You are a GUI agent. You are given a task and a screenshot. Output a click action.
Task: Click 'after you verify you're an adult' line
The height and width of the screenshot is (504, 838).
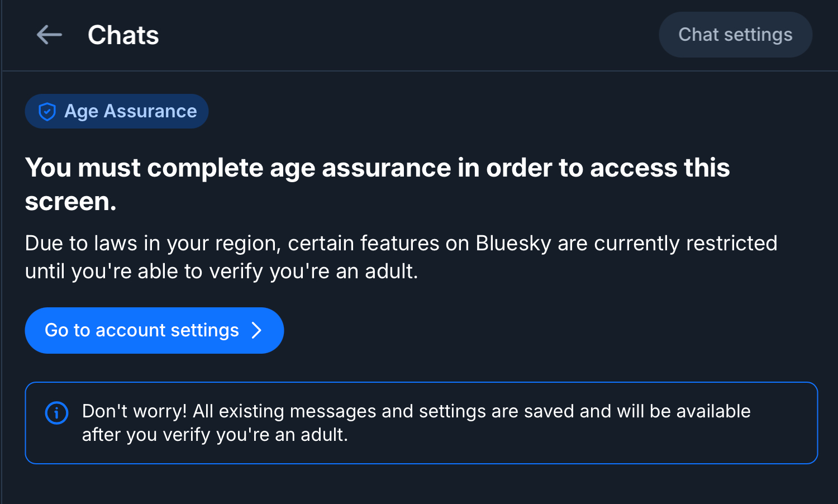215,435
